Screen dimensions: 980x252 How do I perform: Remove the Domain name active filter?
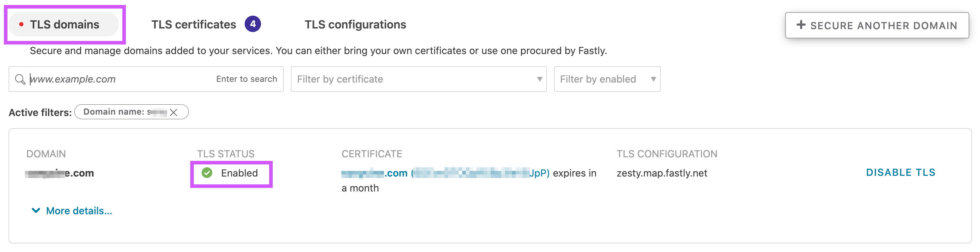click(174, 112)
